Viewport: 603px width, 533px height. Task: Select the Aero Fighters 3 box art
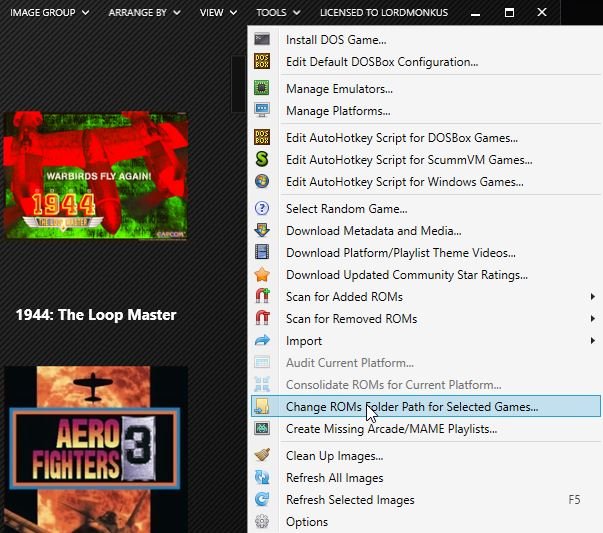tap(96, 449)
